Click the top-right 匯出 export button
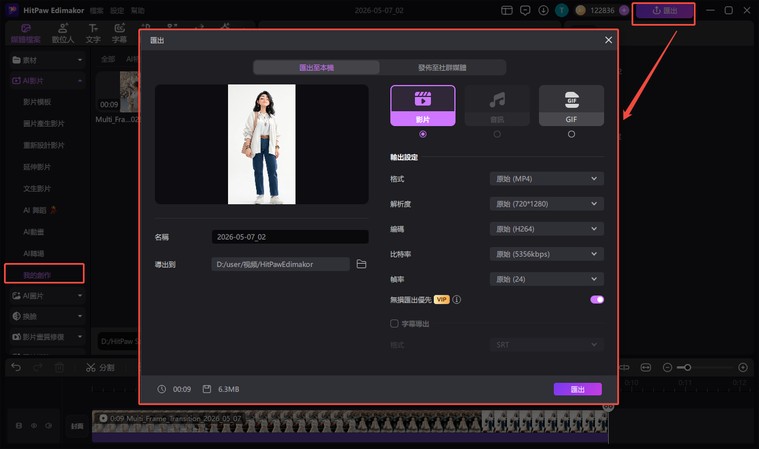The image size is (759, 449). (664, 11)
